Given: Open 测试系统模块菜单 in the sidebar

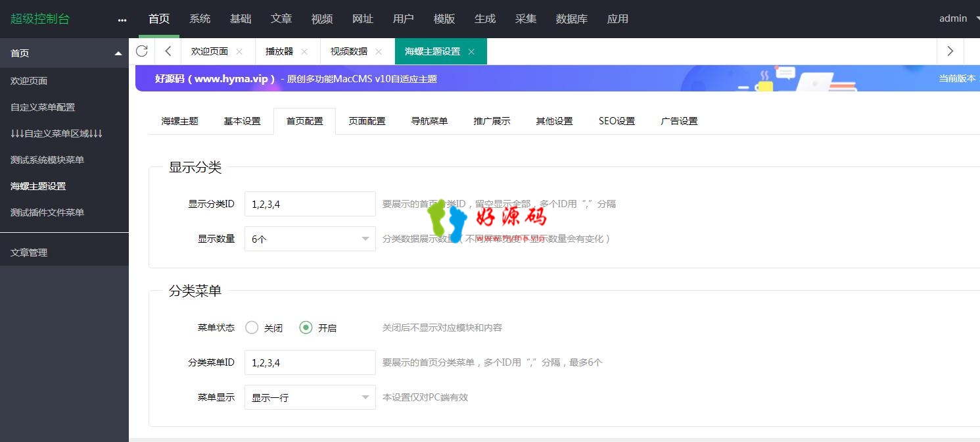Looking at the screenshot, I should coord(64,160).
